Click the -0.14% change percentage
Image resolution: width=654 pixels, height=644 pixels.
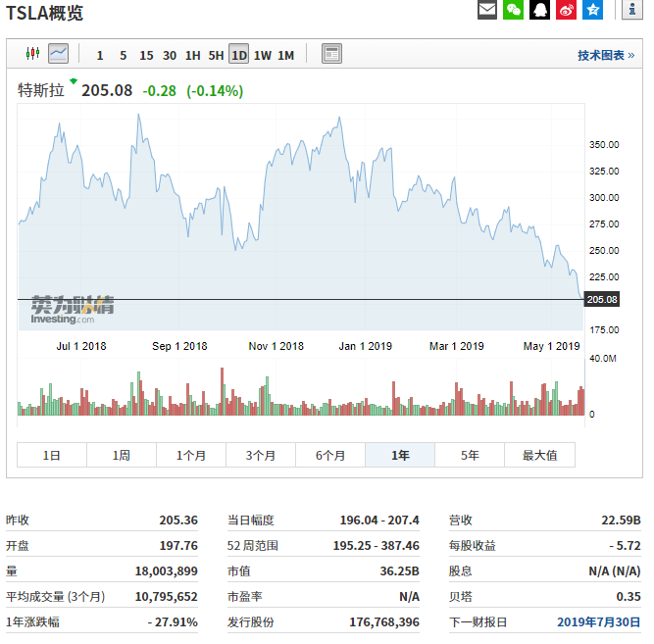pos(215,91)
